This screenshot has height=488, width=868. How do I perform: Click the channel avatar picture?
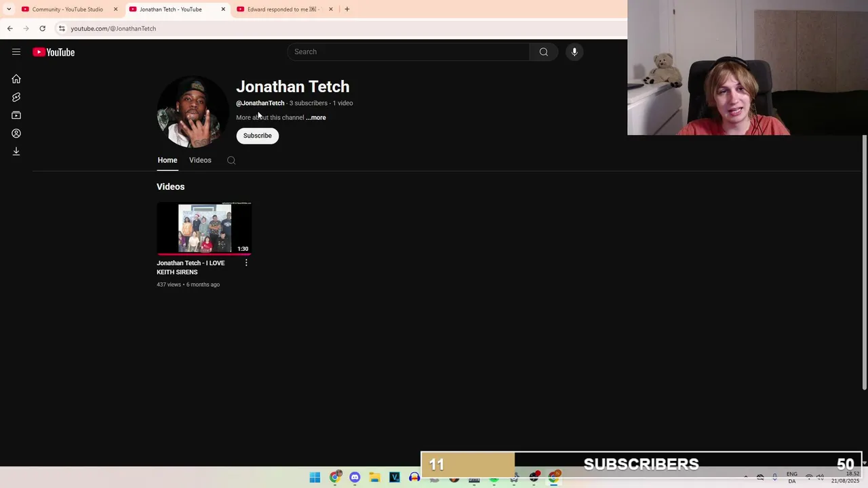point(193,112)
